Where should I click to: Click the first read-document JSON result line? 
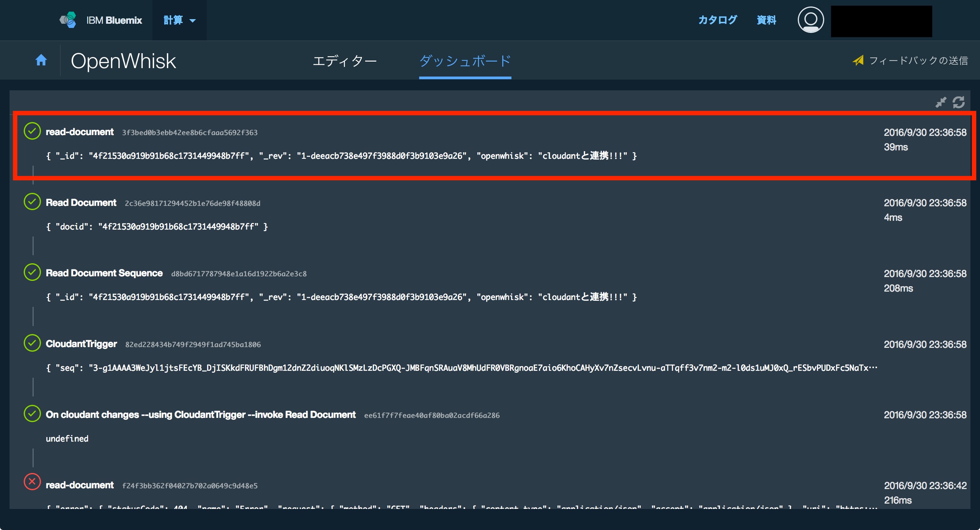coord(341,156)
